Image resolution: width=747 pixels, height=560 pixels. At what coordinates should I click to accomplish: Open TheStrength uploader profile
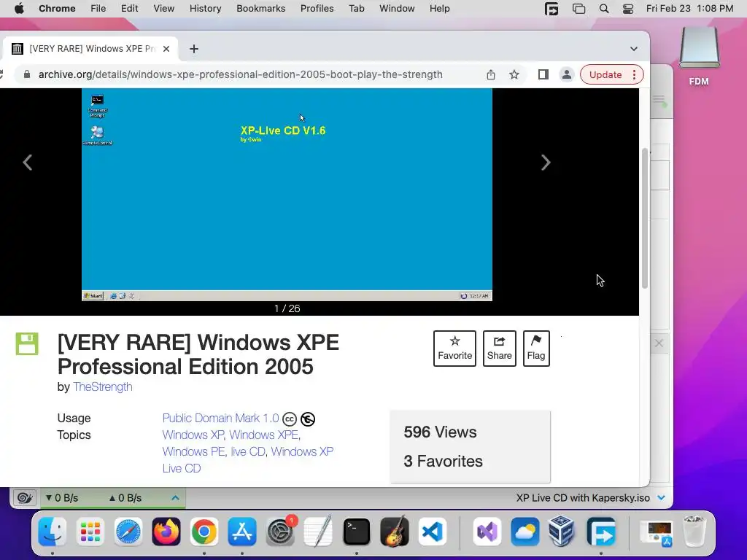[x=102, y=386]
